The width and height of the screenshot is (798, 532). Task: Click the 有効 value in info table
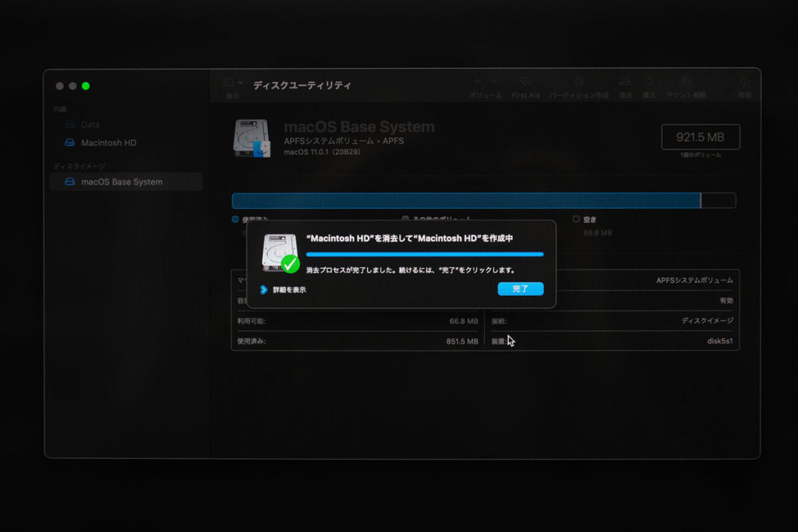coord(726,301)
